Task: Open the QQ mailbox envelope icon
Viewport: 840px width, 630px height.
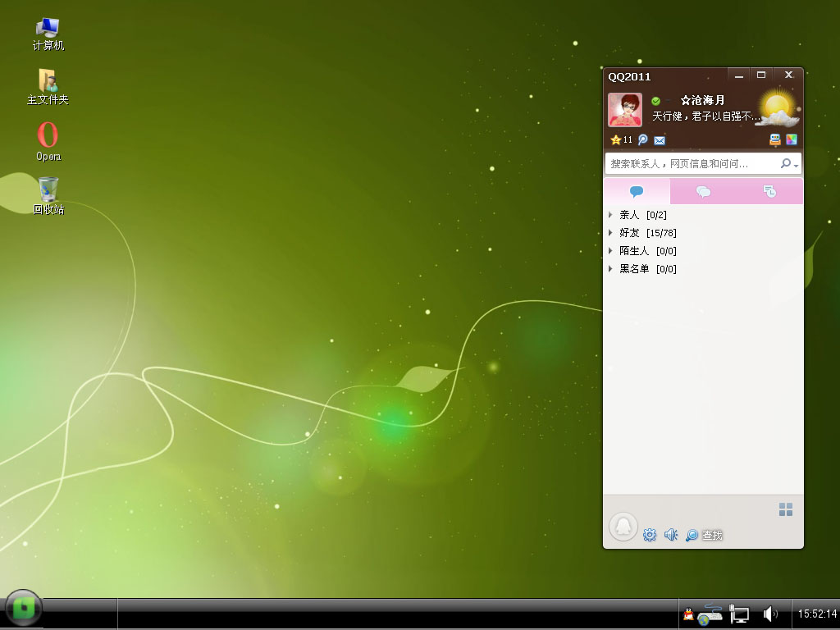Action: pos(660,140)
